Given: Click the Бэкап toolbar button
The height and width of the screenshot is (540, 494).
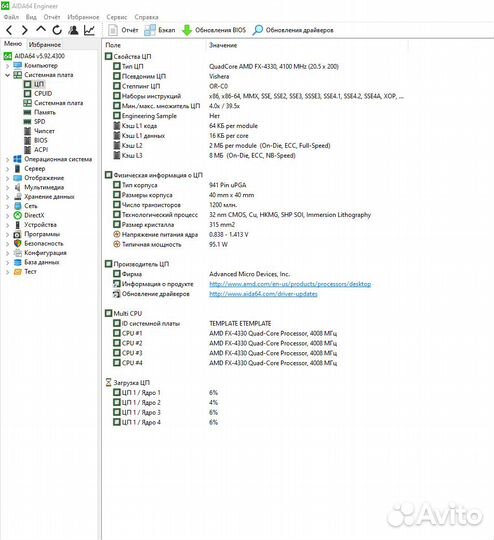Looking at the screenshot, I should point(159,30).
